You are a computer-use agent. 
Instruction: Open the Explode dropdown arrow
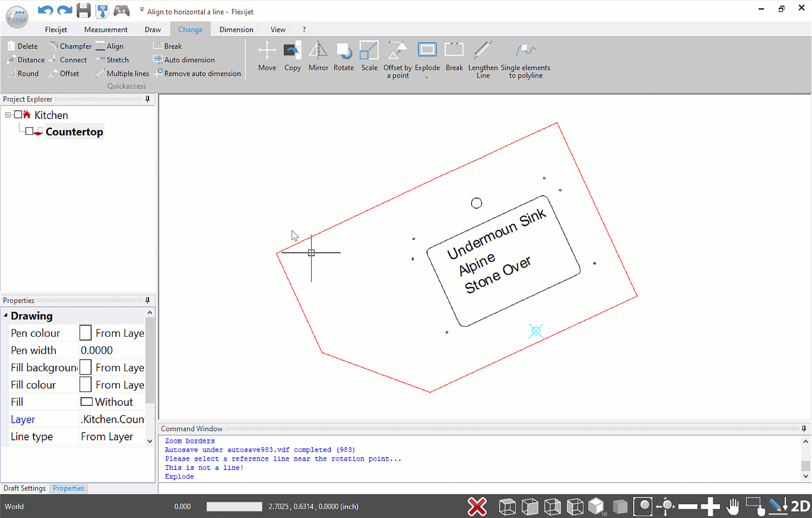point(427,77)
